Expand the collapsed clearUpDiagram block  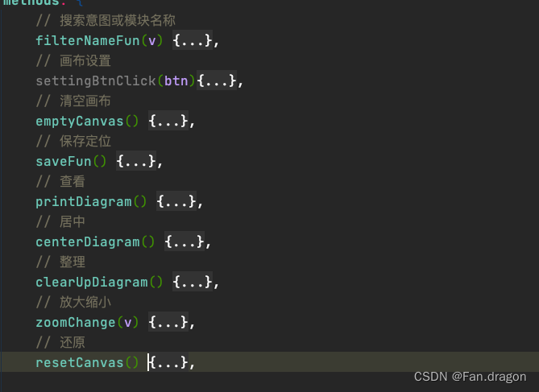(192, 282)
